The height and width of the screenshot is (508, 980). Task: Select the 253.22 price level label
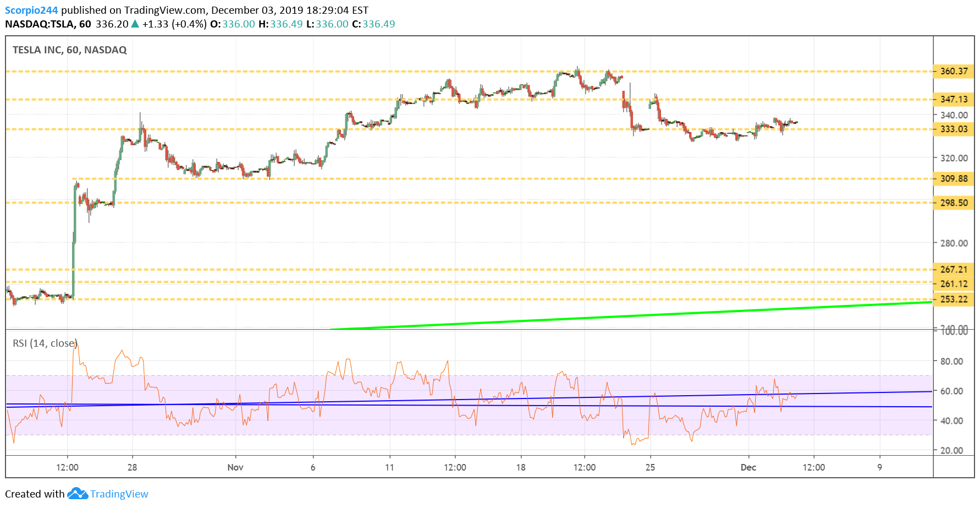pos(954,299)
